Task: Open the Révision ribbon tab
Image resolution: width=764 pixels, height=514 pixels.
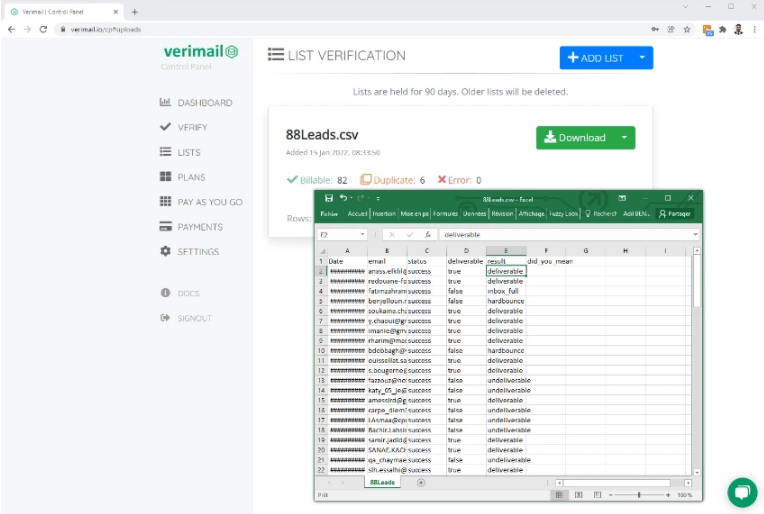Action: pyautogui.click(x=502, y=213)
